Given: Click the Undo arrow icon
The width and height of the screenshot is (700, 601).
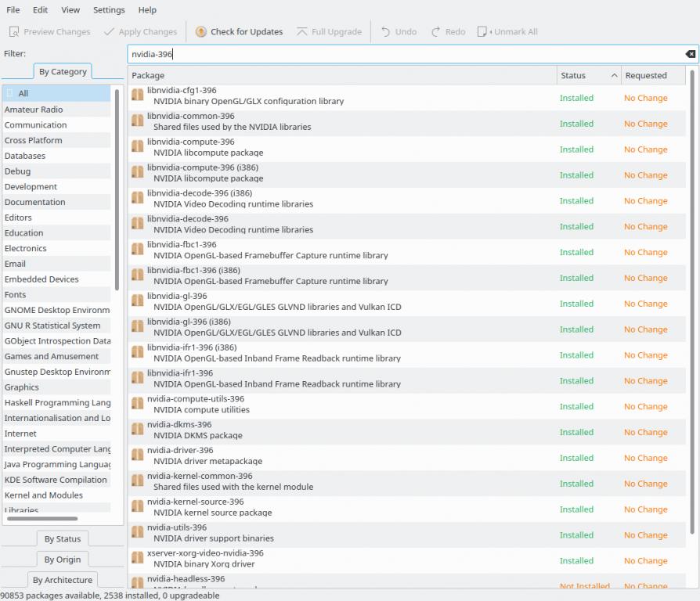Looking at the screenshot, I should coord(385,32).
